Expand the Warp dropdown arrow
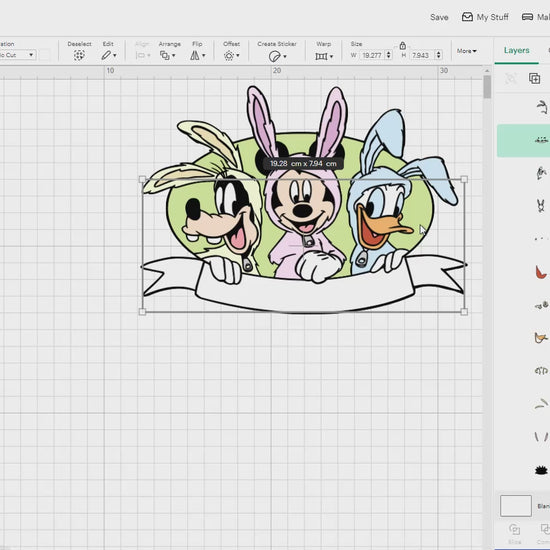 point(331,56)
